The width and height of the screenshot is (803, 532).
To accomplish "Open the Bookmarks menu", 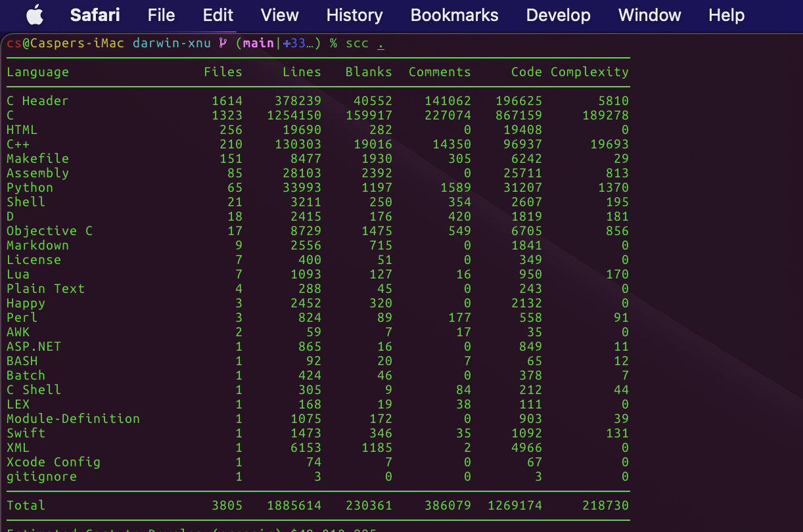I will click(x=455, y=15).
